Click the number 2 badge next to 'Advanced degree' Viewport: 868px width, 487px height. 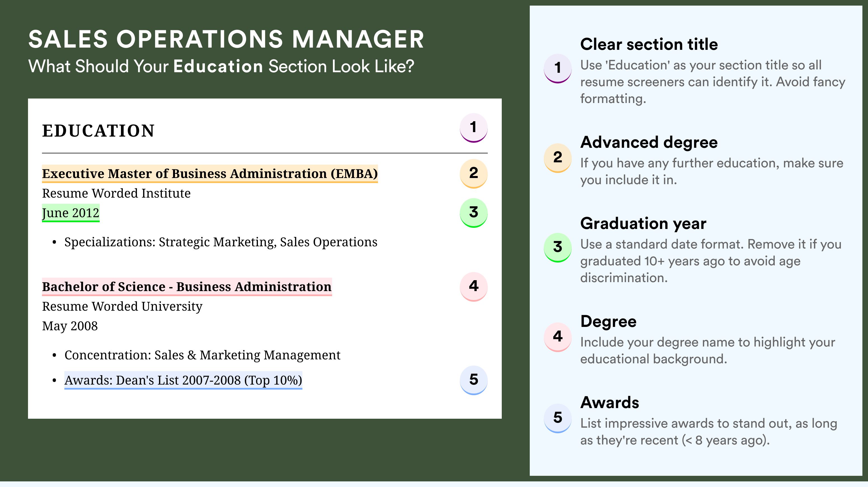[x=558, y=158]
